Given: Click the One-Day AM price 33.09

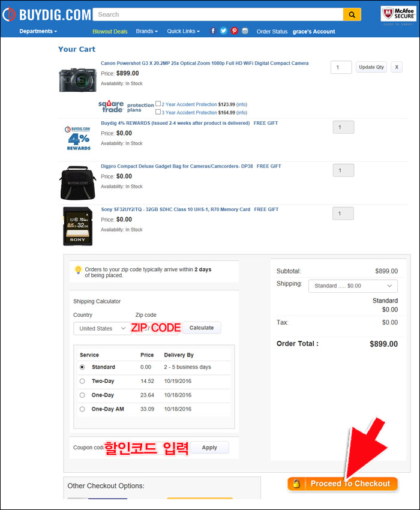Looking at the screenshot, I should click(147, 409).
